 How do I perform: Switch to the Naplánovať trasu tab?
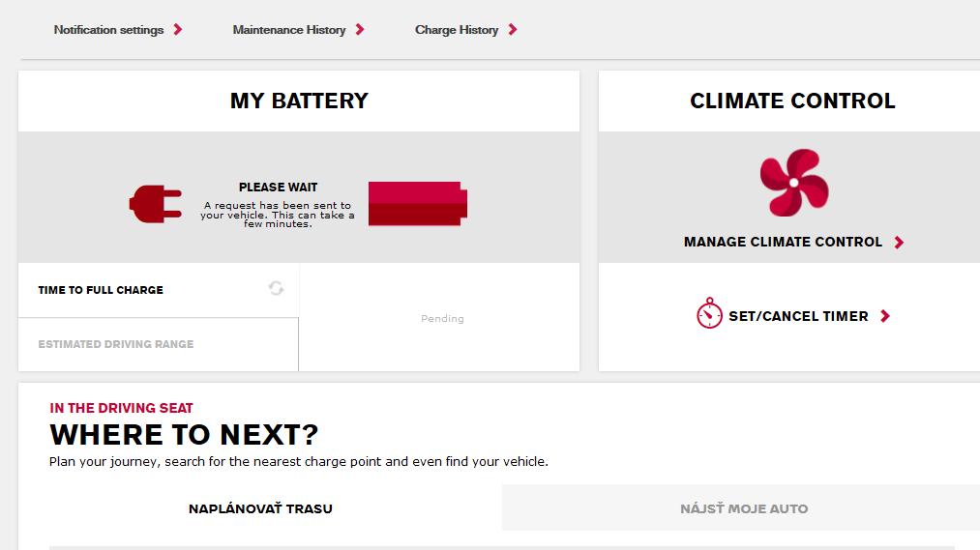click(x=260, y=508)
